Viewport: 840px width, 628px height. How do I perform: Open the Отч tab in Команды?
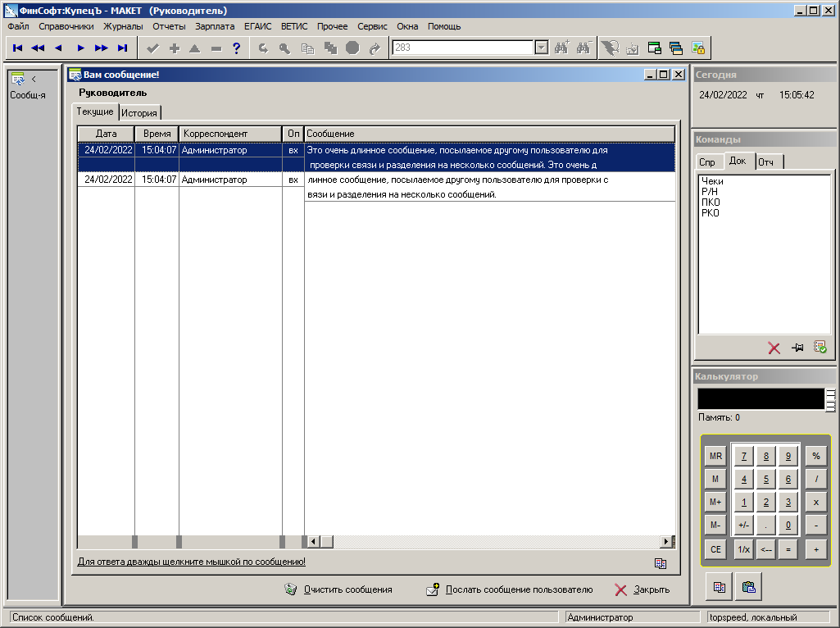[x=768, y=162]
